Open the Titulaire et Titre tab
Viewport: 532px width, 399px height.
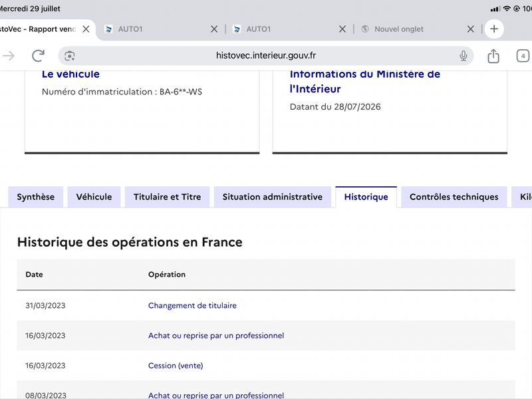168,197
